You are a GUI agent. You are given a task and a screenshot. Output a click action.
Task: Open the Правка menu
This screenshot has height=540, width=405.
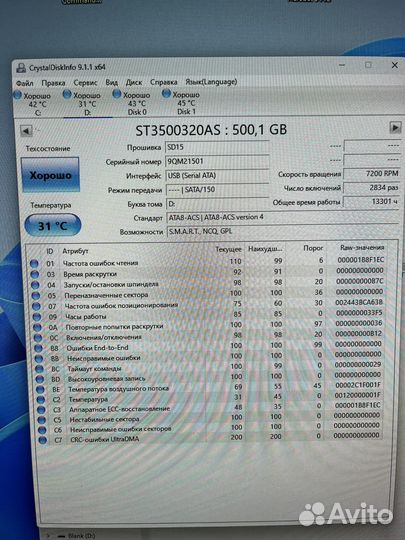(53, 83)
